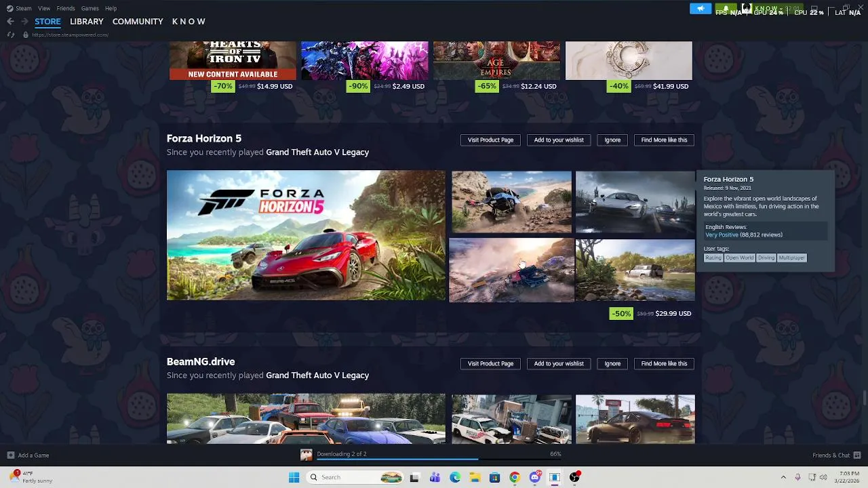Click the Racing user tag

pyautogui.click(x=713, y=258)
